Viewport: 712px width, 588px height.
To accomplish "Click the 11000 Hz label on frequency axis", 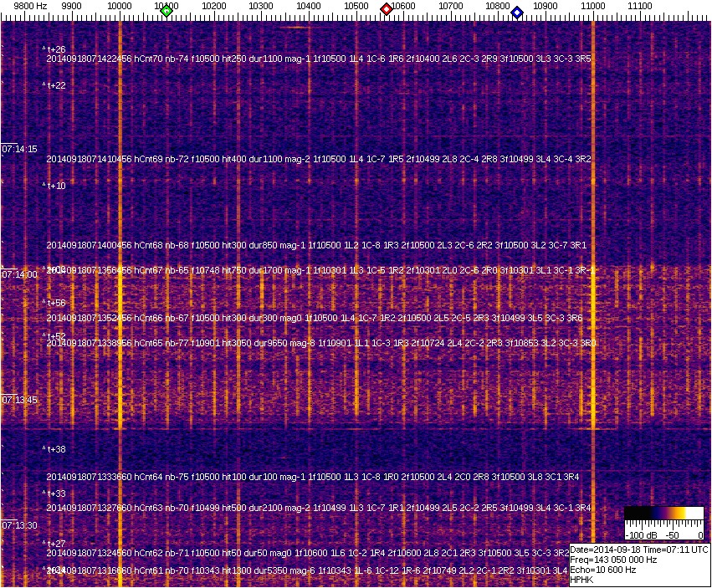I will pos(593,6).
